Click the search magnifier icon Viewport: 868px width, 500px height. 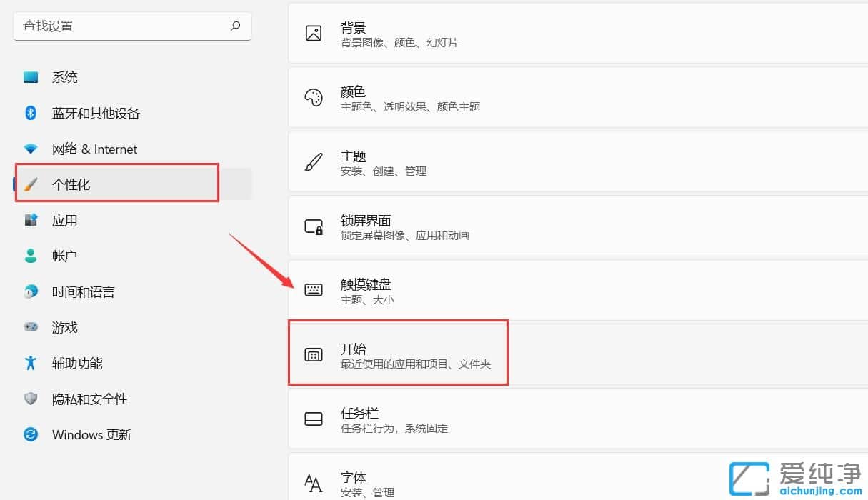(235, 26)
